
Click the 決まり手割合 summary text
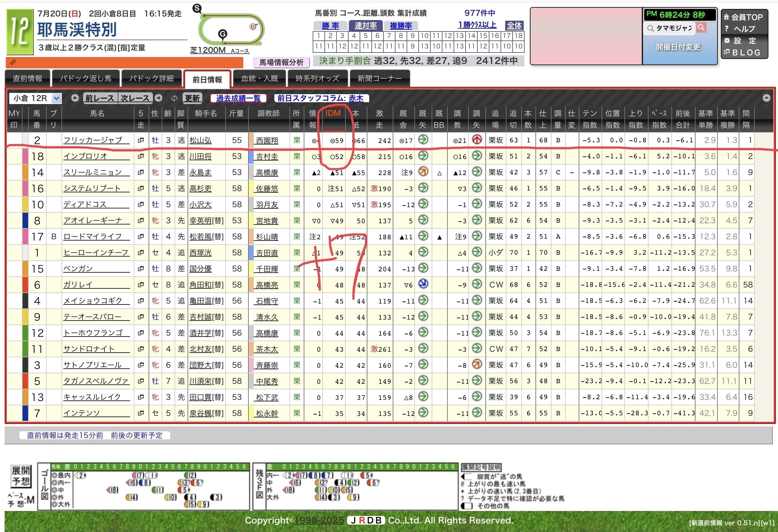click(x=418, y=61)
